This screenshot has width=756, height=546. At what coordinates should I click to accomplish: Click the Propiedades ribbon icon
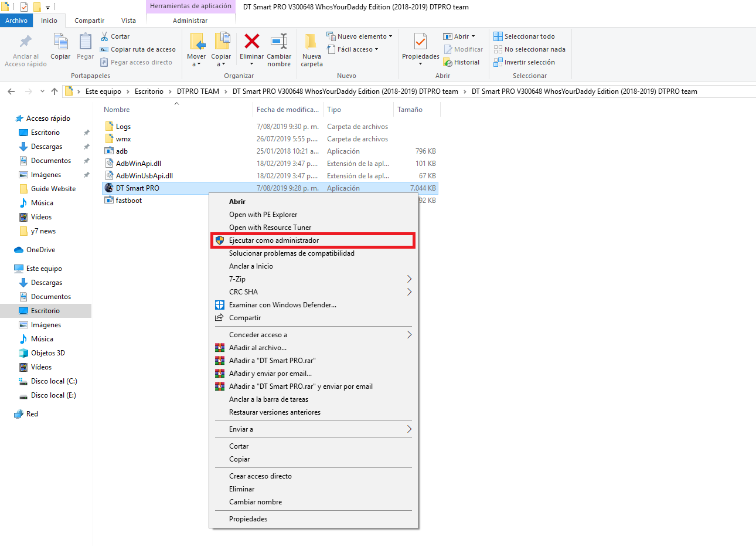coord(420,42)
